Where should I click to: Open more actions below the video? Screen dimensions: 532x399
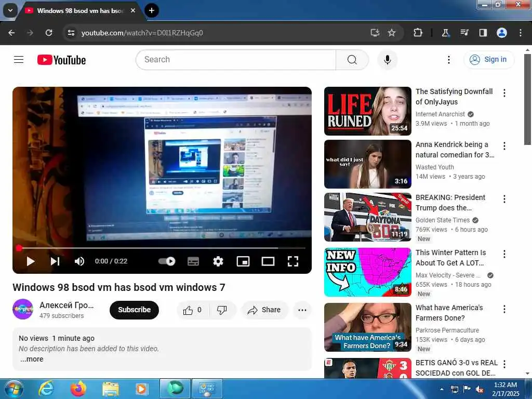coord(302,310)
